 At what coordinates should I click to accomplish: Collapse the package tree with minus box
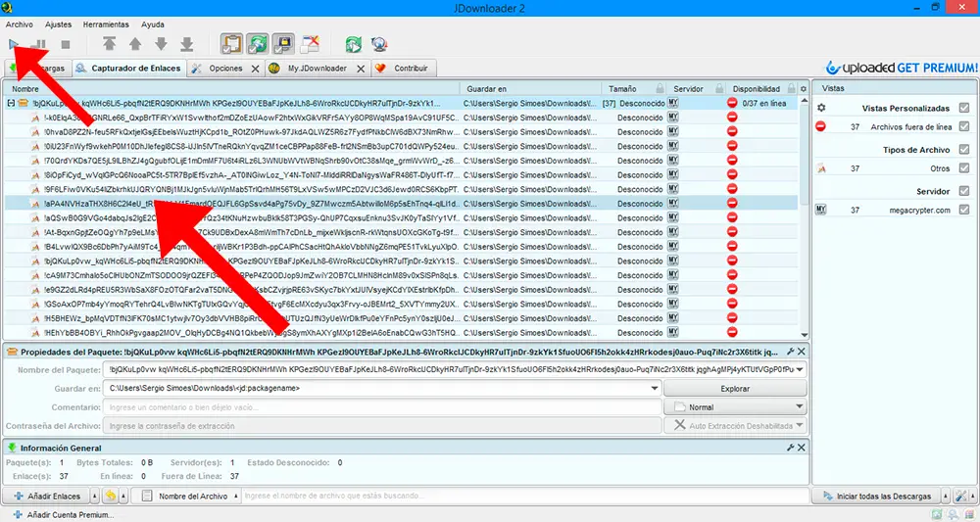point(11,103)
